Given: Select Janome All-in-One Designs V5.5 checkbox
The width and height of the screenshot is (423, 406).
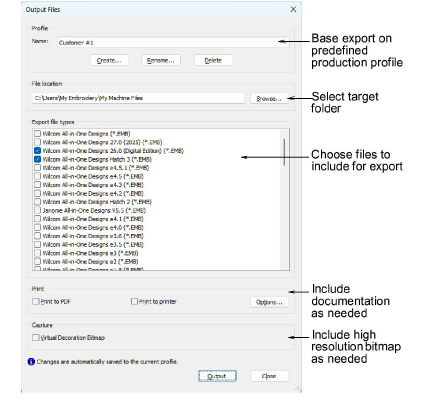Looking at the screenshot, I should (x=37, y=210).
